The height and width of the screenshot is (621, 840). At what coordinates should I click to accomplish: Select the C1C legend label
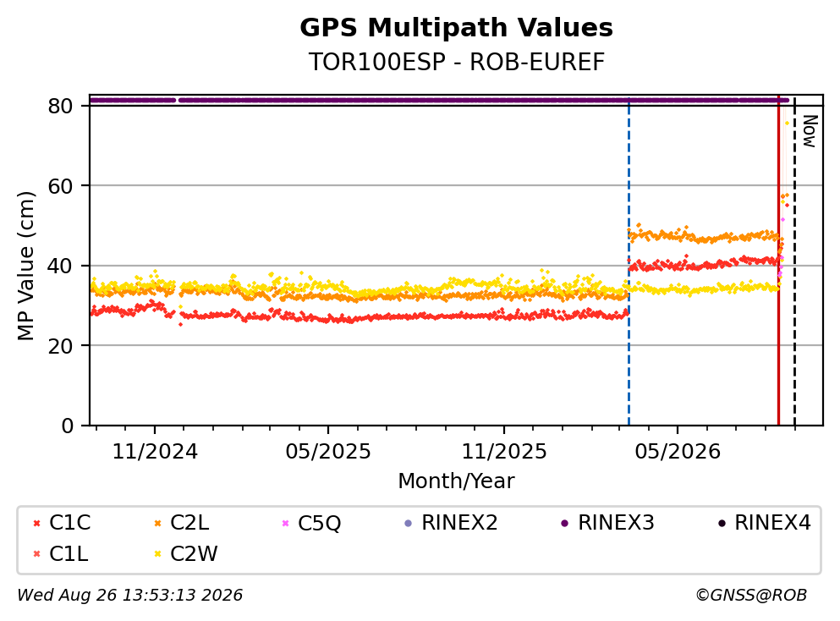tap(69, 523)
